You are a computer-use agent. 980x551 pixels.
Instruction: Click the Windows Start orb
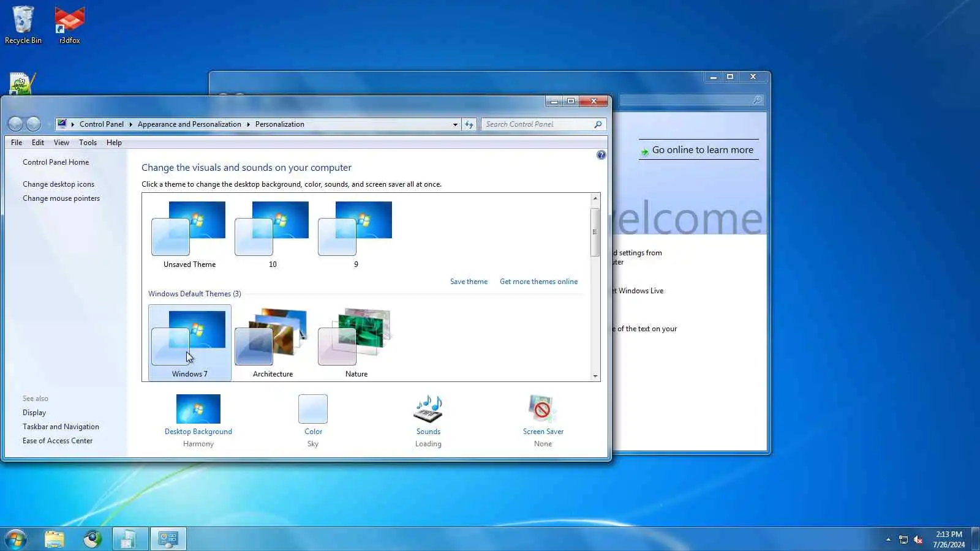point(15,539)
